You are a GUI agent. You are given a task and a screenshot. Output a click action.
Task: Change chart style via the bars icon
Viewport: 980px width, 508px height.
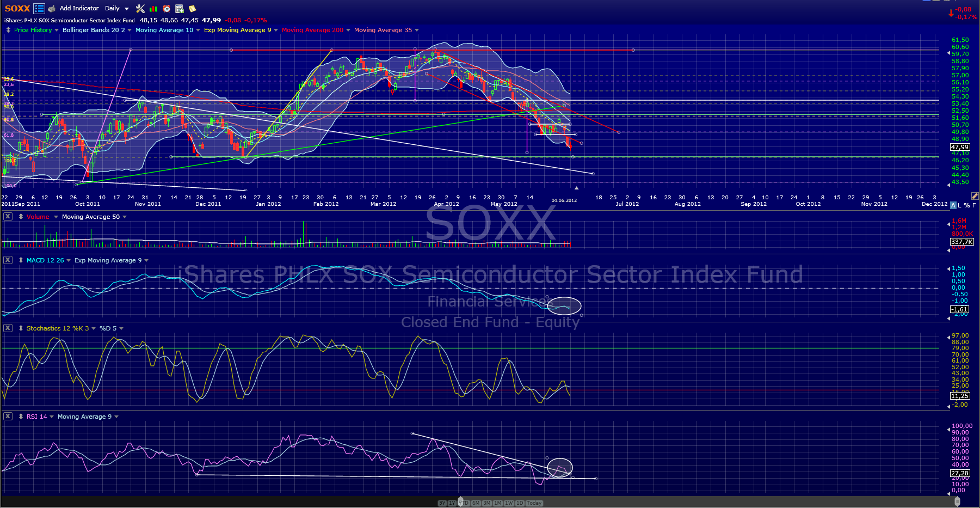pos(153,9)
